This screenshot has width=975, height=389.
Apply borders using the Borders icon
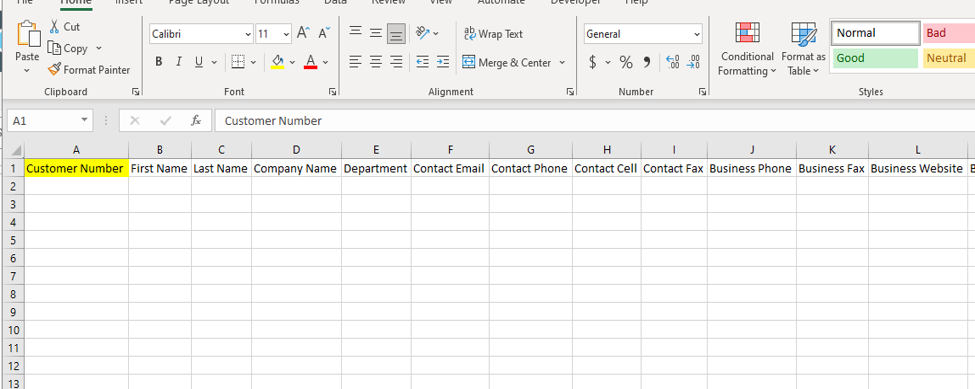tap(238, 62)
